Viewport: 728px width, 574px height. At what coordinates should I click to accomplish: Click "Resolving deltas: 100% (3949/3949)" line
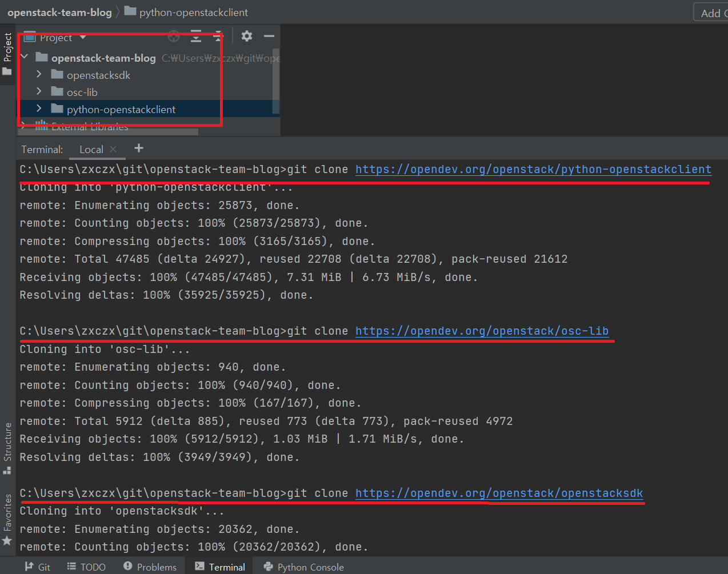click(x=159, y=457)
